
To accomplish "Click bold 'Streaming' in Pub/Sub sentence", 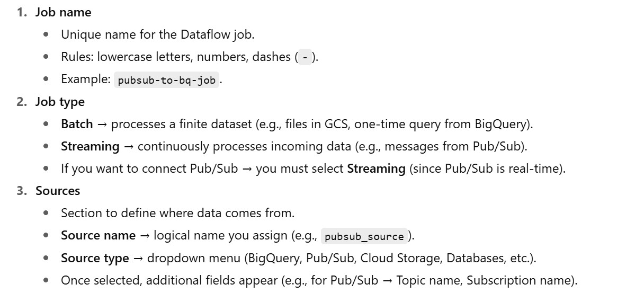I will click(376, 168).
